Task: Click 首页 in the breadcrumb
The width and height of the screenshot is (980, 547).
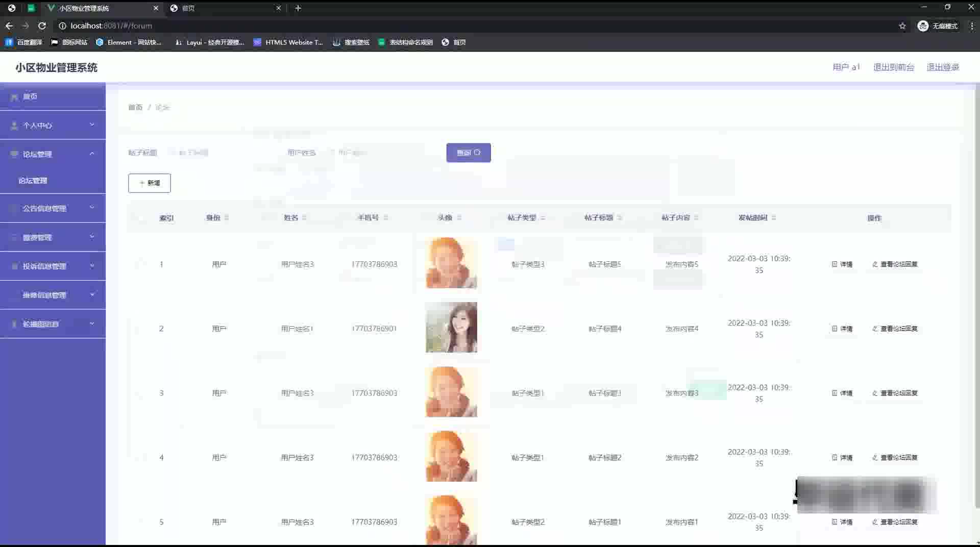Action: pos(135,107)
